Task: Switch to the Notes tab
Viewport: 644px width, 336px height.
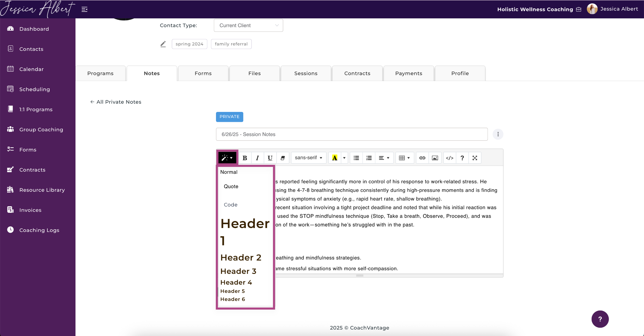Action: [152, 73]
